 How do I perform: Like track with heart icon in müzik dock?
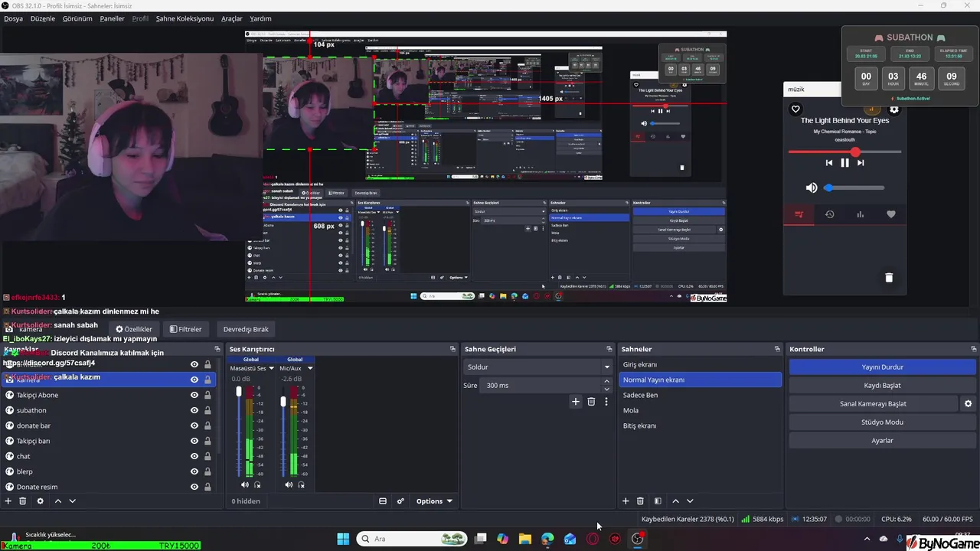point(795,109)
